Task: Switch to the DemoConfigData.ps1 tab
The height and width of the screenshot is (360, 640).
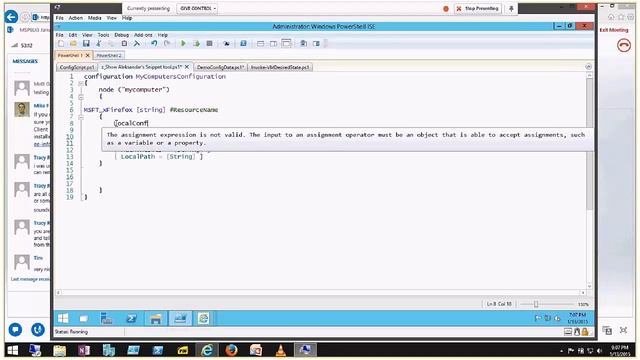Action: click(x=220, y=67)
